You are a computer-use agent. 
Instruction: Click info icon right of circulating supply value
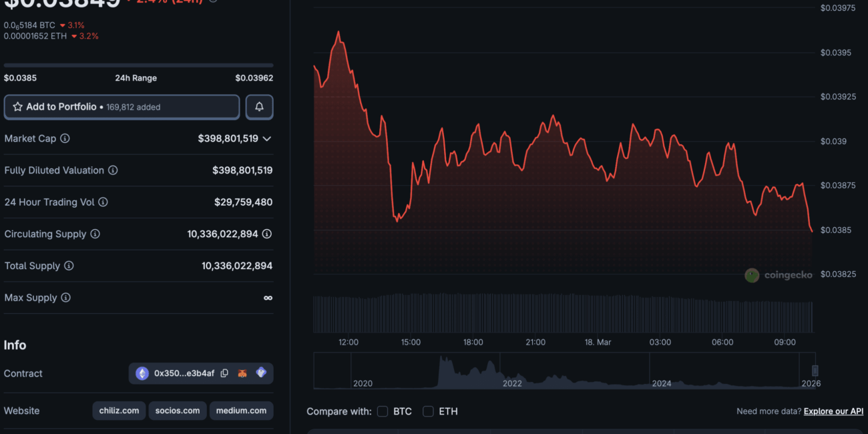(x=267, y=234)
